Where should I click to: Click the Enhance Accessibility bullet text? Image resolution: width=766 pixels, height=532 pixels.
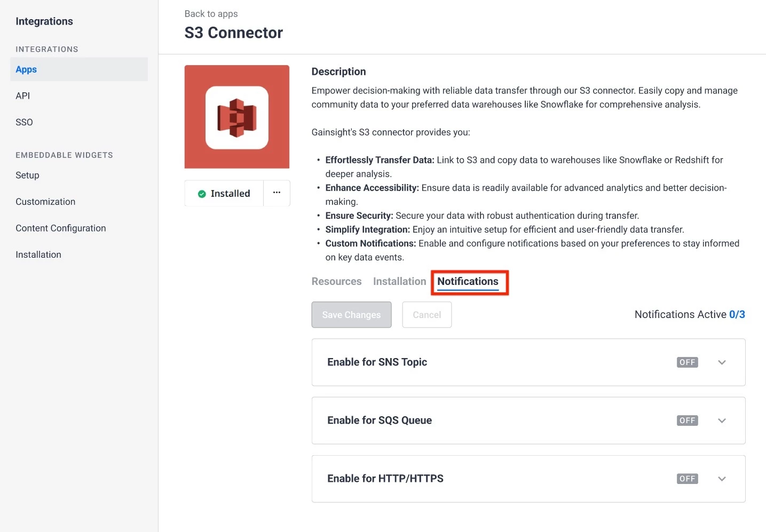coord(526,195)
